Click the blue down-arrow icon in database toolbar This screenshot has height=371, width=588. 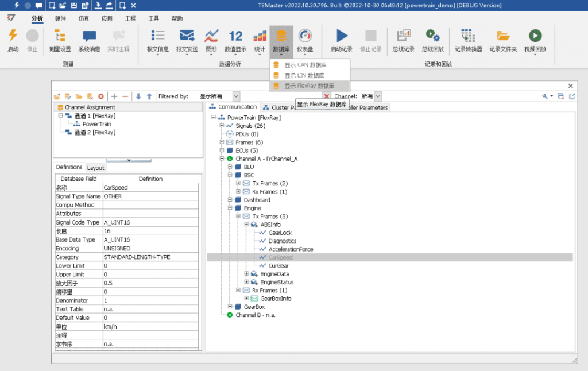(x=138, y=96)
